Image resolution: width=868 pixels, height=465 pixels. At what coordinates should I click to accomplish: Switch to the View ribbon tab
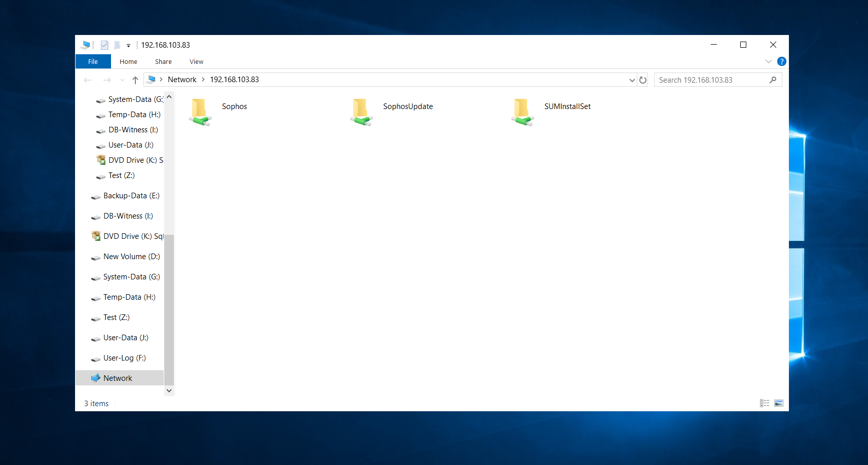coord(196,61)
